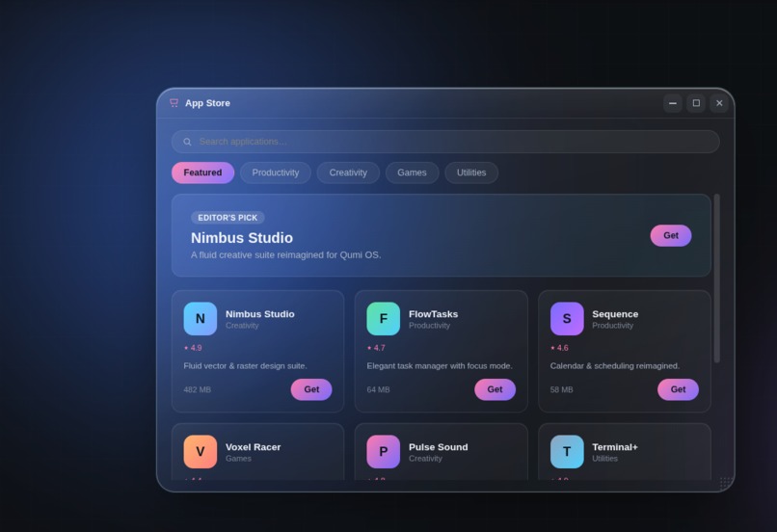777x532 pixels.
Task: Click the Voxel Racer card title
Action: pyautogui.click(x=254, y=447)
